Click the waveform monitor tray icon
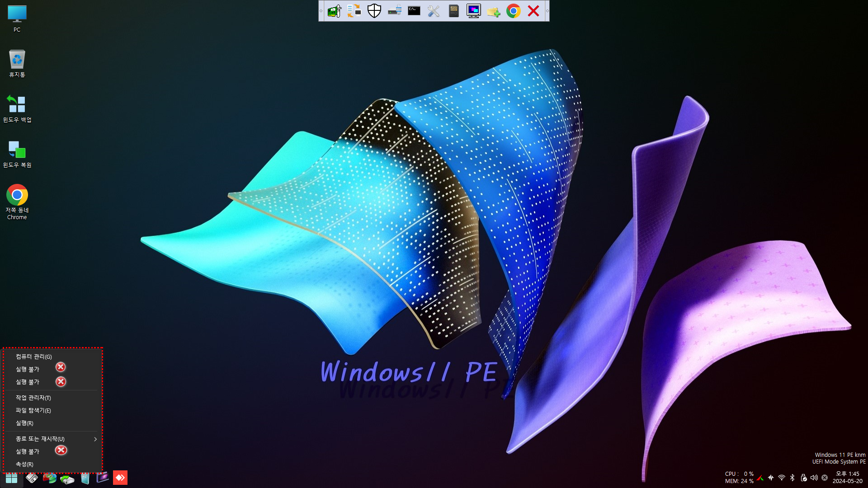The height and width of the screenshot is (488, 868). click(771, 478)
